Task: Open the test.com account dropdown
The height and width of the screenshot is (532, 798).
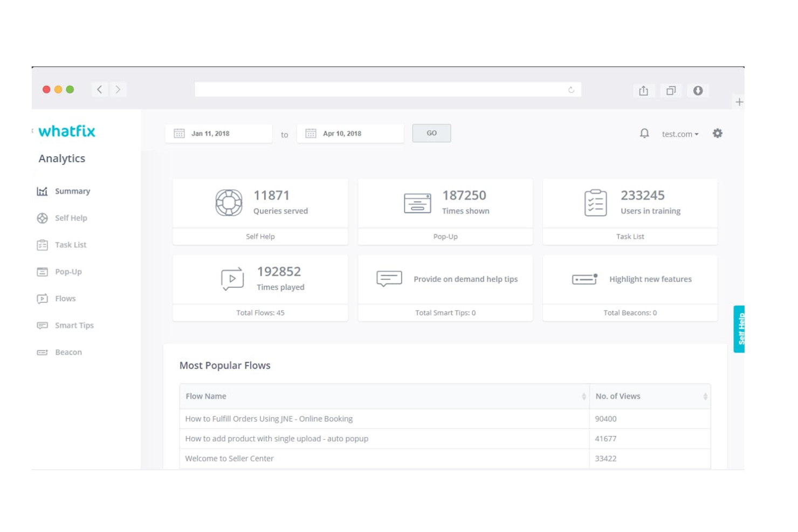Action: point(680,134)
